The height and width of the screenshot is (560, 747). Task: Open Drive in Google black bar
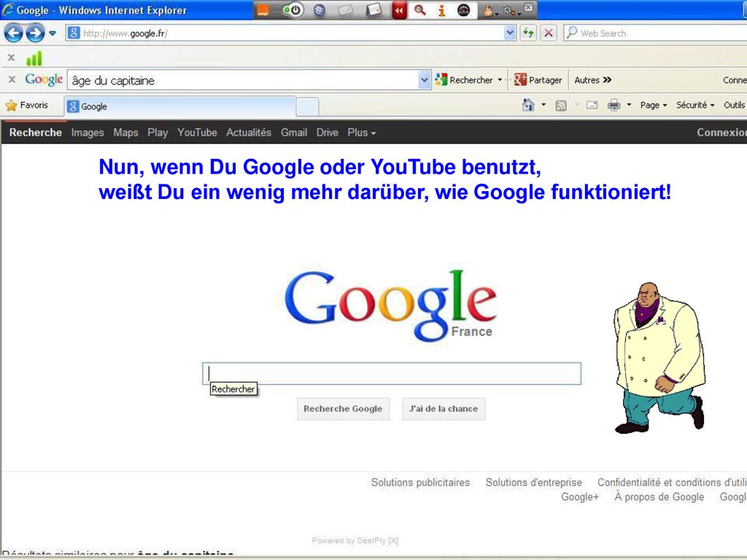[328, 133]
